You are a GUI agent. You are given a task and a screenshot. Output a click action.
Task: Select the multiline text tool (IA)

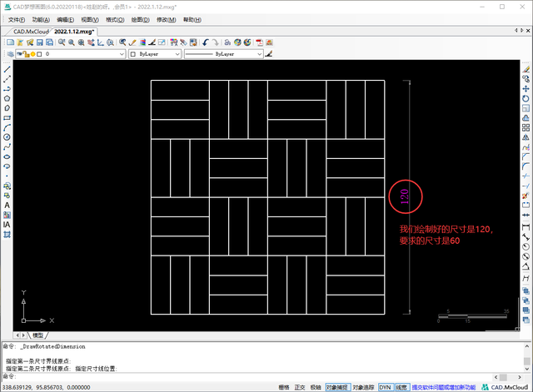(x=7, y=225)
